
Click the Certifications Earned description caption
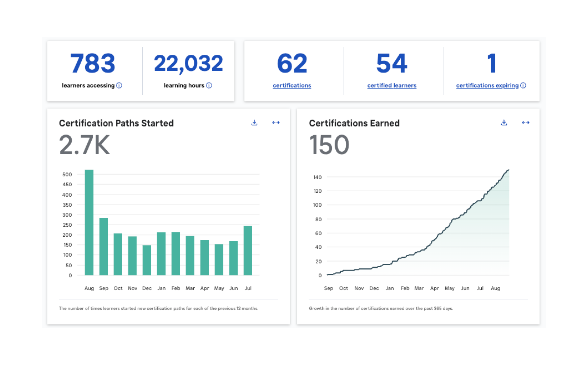[x=381, y=308]
